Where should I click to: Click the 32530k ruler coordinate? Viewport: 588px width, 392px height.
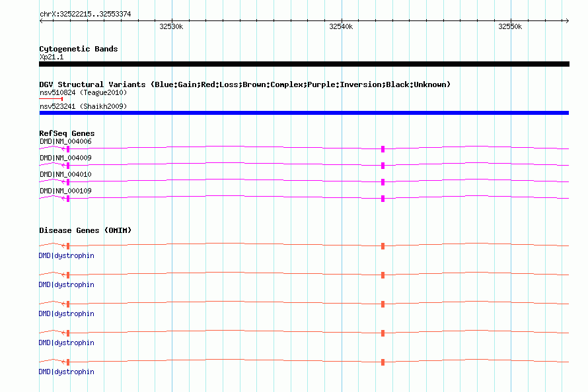tap(171, 26)
